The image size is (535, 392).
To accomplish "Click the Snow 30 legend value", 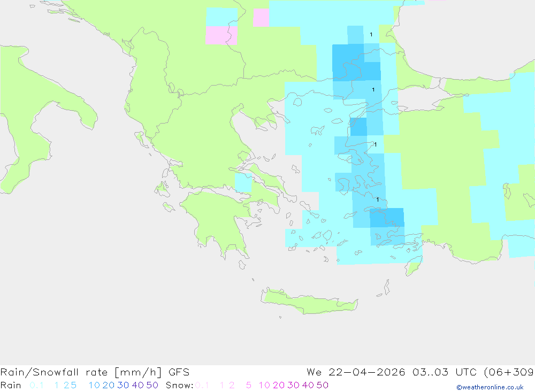I will click(293, 385).
